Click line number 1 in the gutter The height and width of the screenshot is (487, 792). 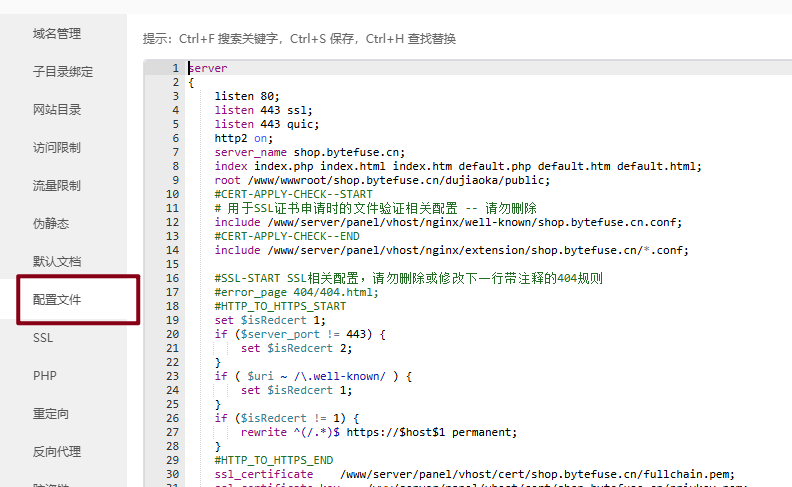[175, 69]
